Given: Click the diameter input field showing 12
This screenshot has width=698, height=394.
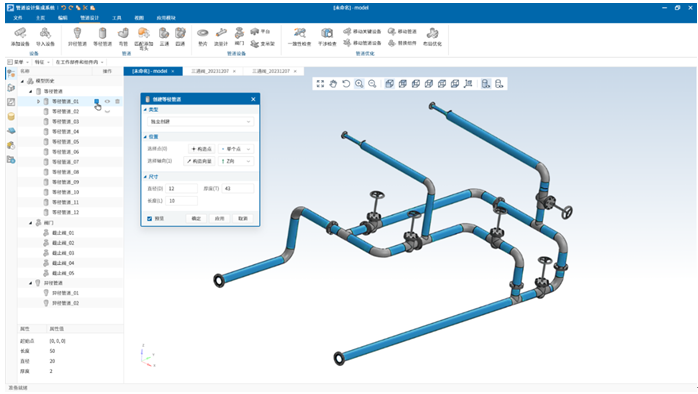Looking at the screenshot, I should (x=181, y=189).
